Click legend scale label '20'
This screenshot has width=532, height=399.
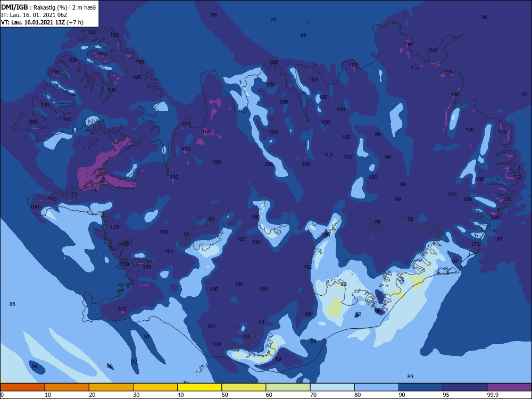(92, 395)
